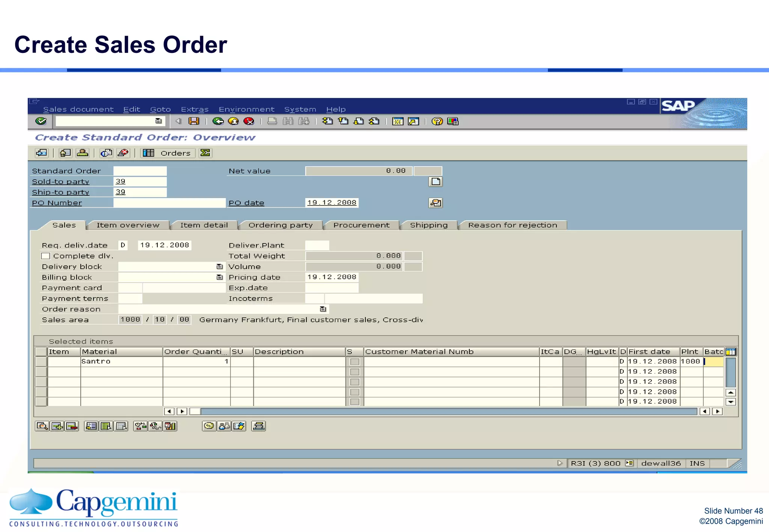Click the vertical scrollbar down arrow
This screenshot has height=532, width=769.
pyautogui.click(x=731, y=402)
